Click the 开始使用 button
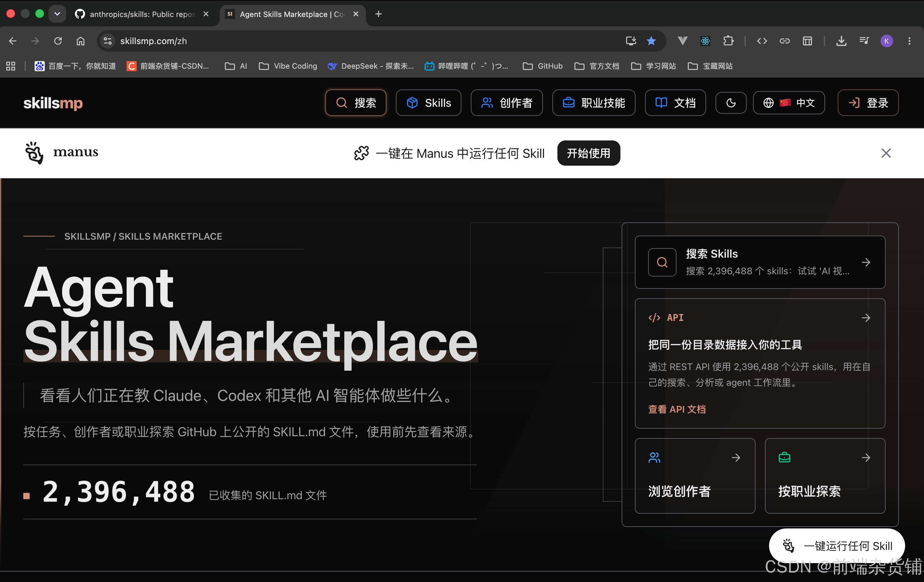This screenshot has height=582, width=924. [x=589, y=153]
